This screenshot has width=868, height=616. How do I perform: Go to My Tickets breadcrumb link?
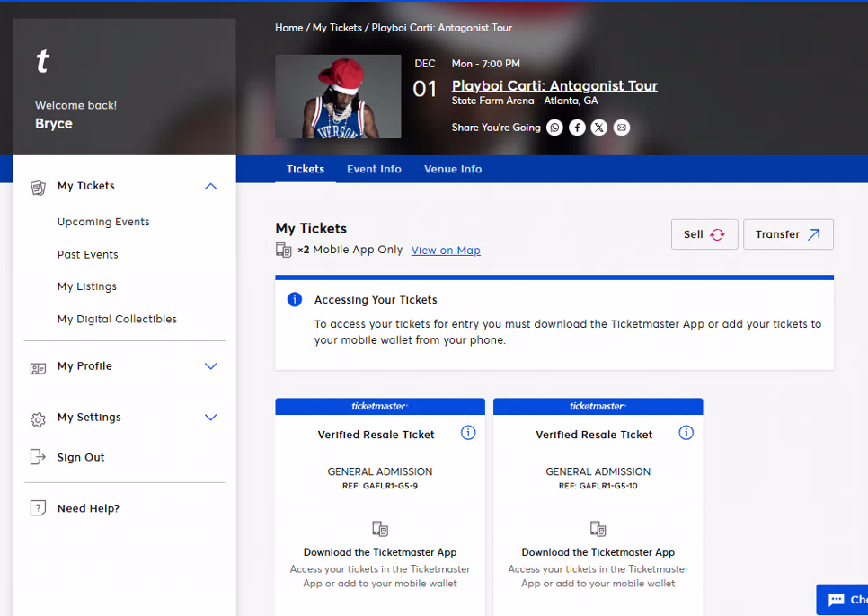coord(337,28)
